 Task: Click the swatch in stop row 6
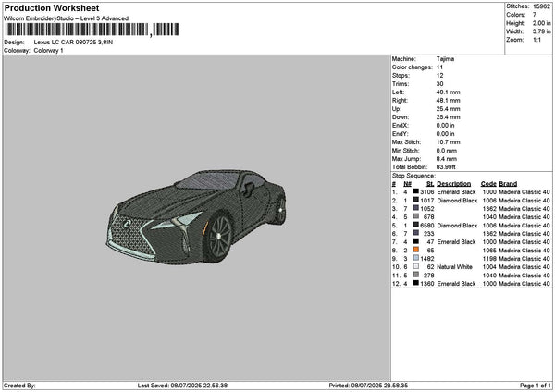(416, 233)
